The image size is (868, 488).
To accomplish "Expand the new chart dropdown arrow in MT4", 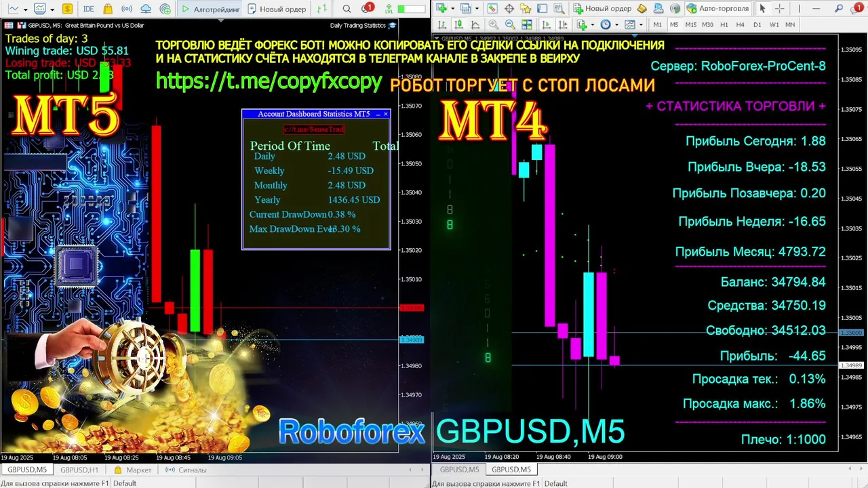I will click(453, 8).
